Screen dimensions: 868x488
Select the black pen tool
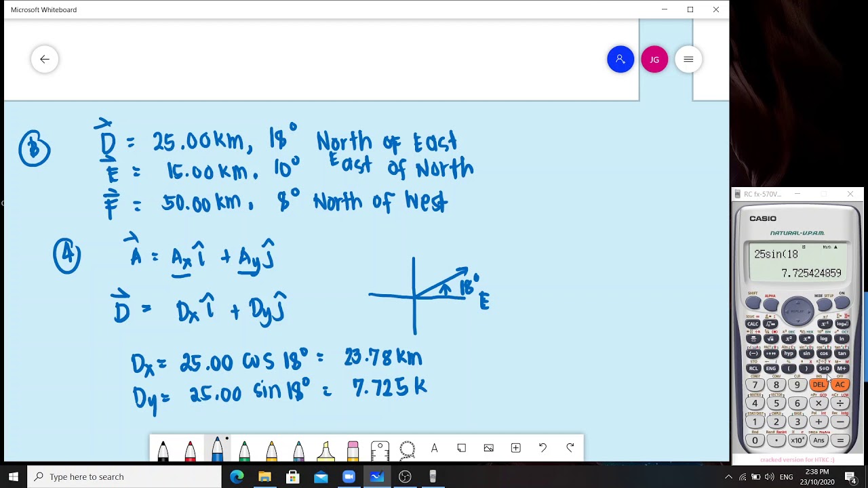(163, 450)
